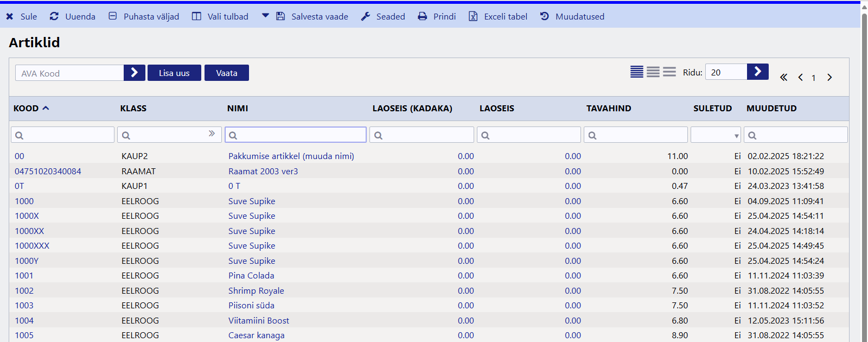Sort by the KOOD column header
The width and height of the screenshot is (868, 342).
(x=26, y=109)
